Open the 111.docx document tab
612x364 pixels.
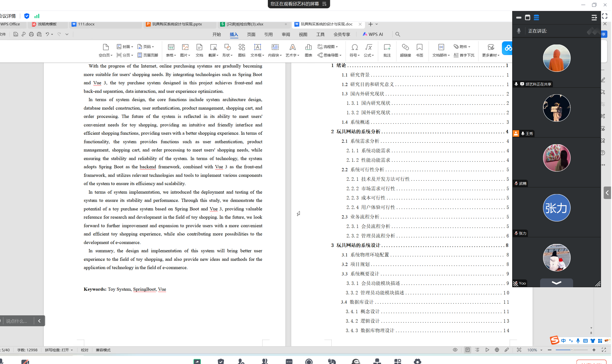coord(86,24)
